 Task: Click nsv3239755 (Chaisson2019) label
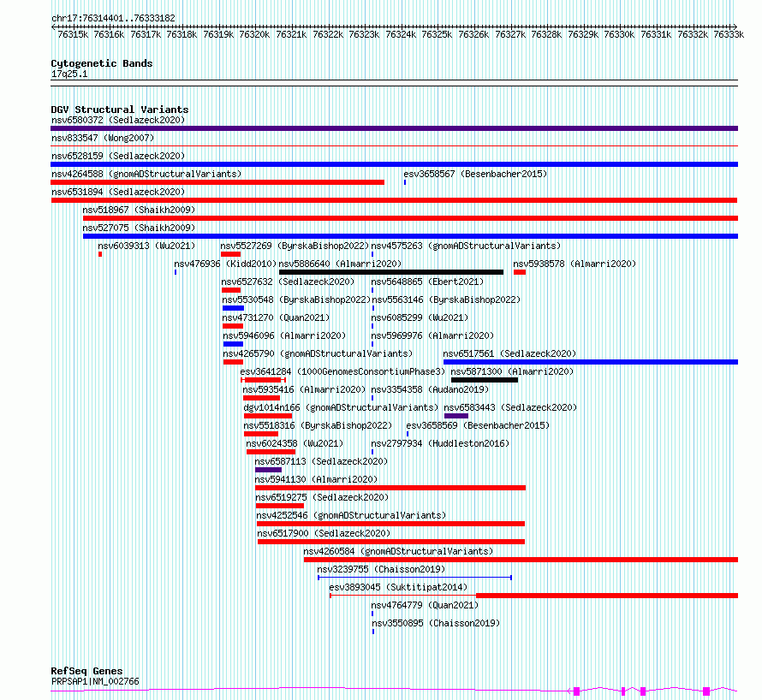381,569
